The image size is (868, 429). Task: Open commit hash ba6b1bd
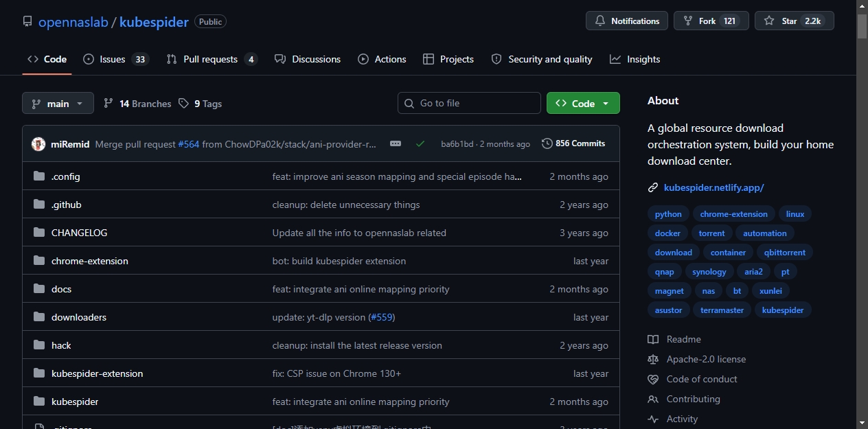(x=457, y=144)
